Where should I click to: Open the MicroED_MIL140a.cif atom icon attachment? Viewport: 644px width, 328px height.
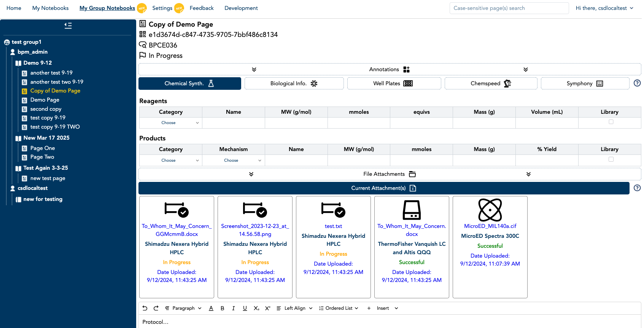click(490, 210)
